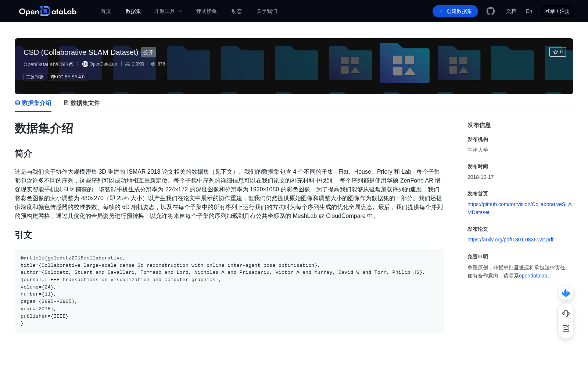
Task: Click the 登录 / 注册 button
Action: tap(557, 11)
